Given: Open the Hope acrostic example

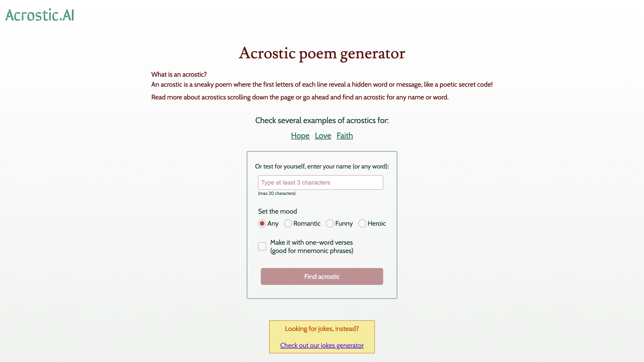Looking at the screenshot, I should coord(300,136).
